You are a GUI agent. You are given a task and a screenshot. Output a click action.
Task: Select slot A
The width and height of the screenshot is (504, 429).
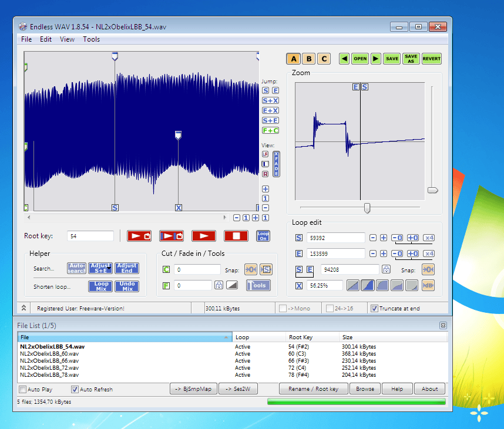tap(294, 59)
